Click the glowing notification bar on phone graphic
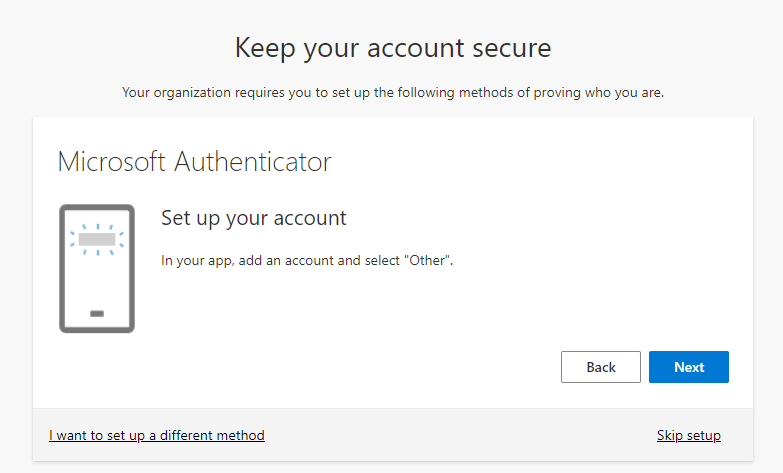The height and width of the screenshot is (473, 783). (97, 239)
